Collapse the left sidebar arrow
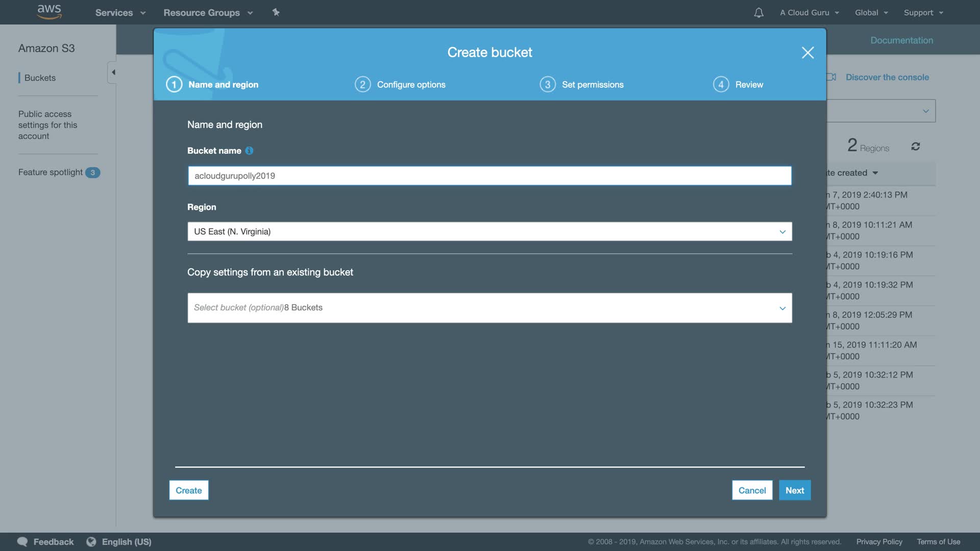The height and width of the screenshot is (551, 980). tap(113, 72)
